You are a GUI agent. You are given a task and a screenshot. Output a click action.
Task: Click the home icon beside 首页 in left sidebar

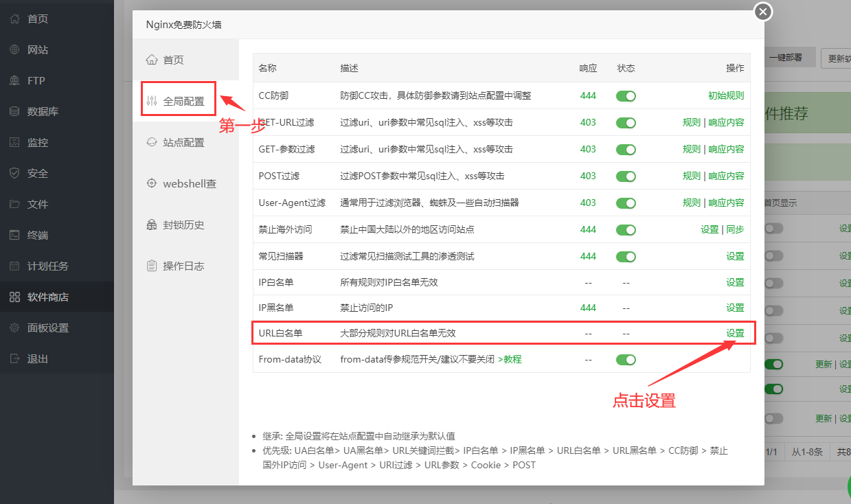[x=14, y=19]
